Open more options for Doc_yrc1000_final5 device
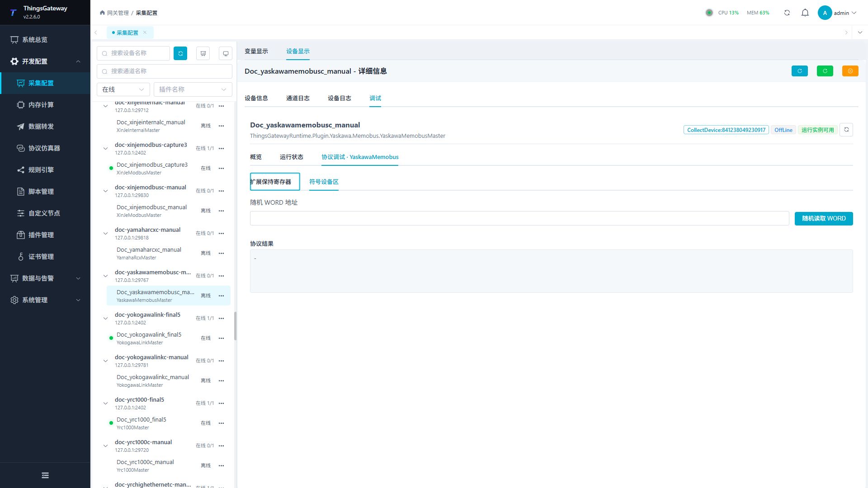Image resolution: width=868 pixels, height=488 pixels. pyautogui.click(x=221, y=423)
